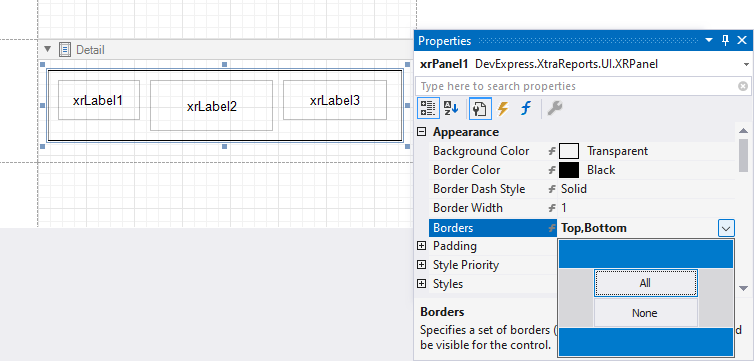Toggle the bottom border in editor
This screenshot has height=361, width=754.
pos(646,342)
